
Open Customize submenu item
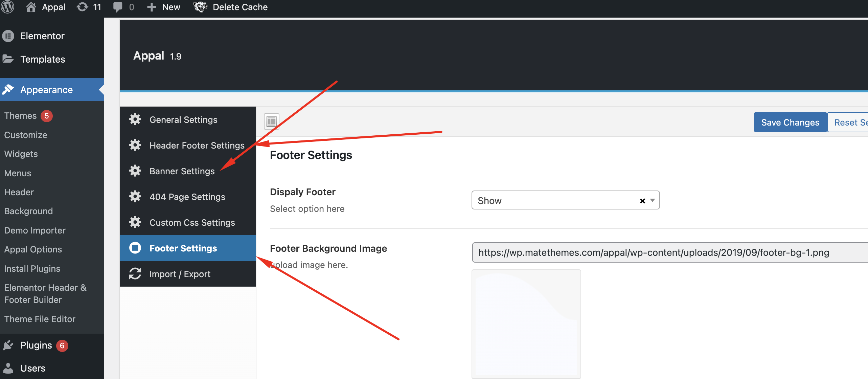26,135
